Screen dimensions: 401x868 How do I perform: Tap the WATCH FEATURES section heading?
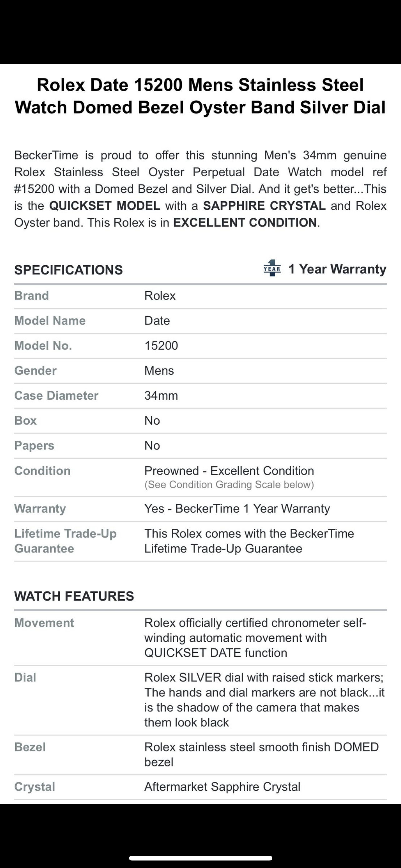click(x=74, y=596)
